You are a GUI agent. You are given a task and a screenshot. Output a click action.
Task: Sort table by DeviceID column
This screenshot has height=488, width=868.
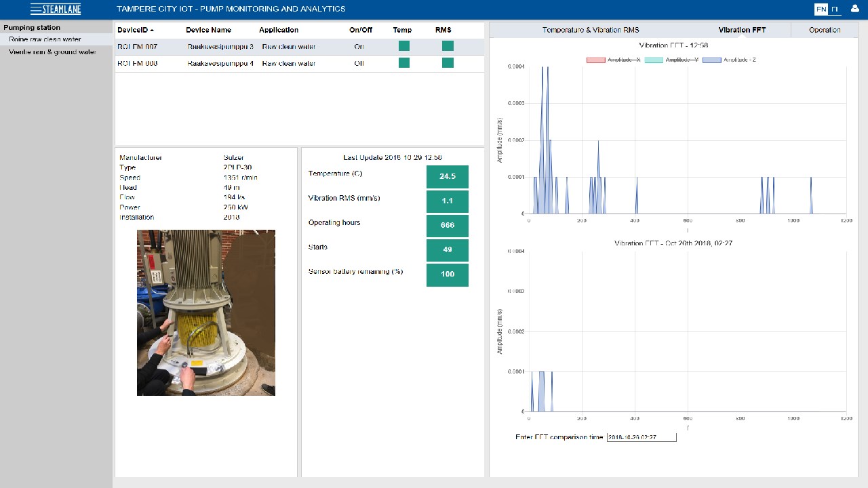136,30
